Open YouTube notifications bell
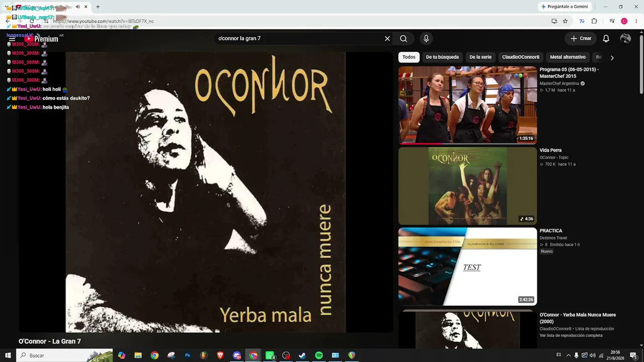644x362 pixels. 606,39
